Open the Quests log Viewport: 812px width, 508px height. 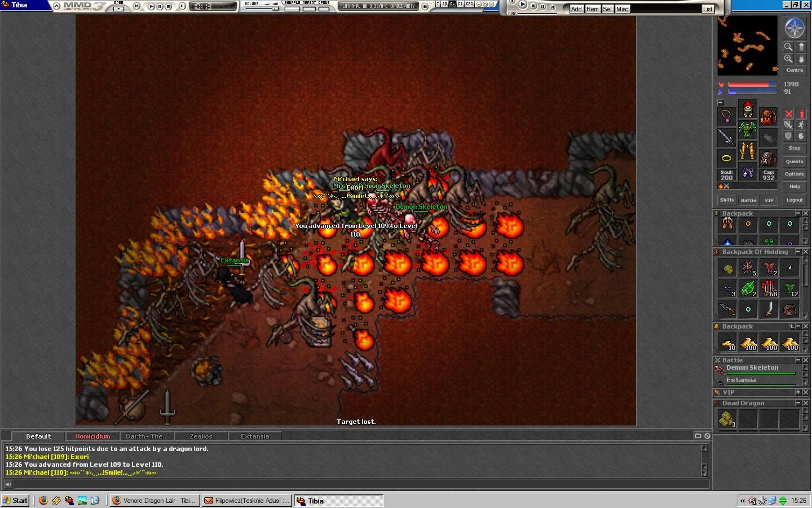click(795, 161)
